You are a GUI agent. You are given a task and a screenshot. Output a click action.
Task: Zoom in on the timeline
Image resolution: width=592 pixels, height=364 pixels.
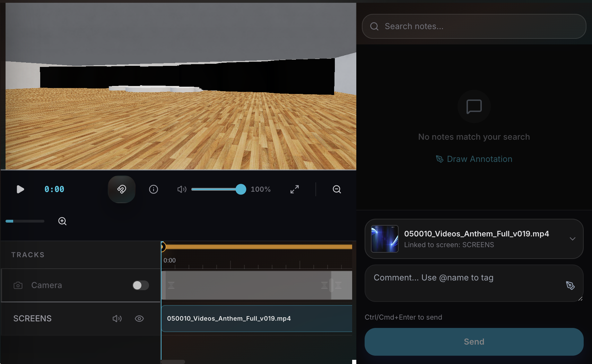click(x=62, y=221)
